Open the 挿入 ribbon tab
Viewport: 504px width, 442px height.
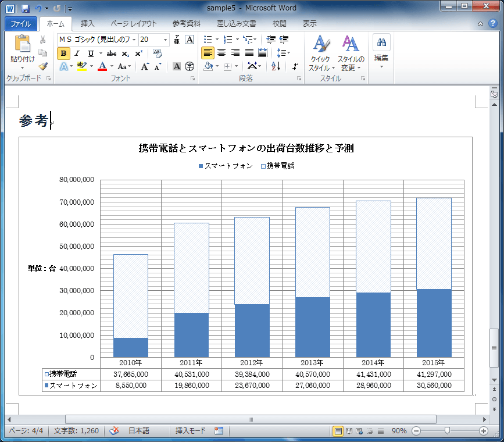tap(87, 24)
